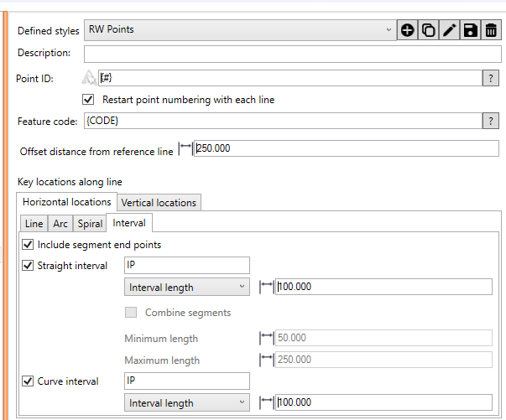The image size is (506, 420).
Task: Click the copy style icon
Action: pyautogui.click(x=429, y=30)
